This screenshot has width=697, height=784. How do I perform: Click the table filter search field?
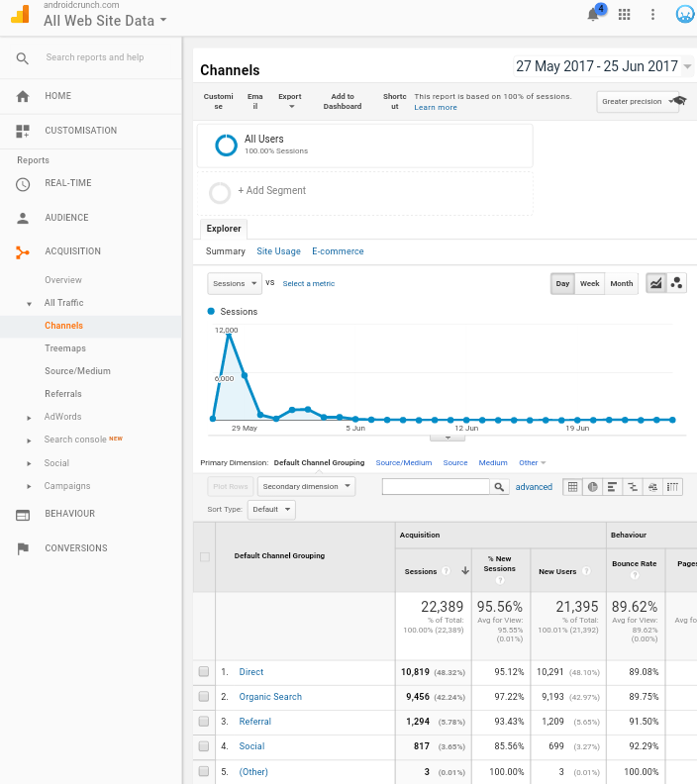436,487
